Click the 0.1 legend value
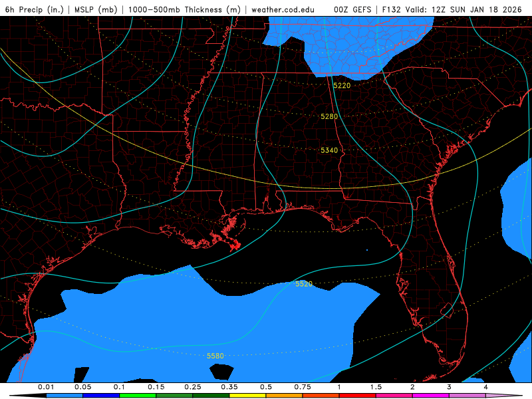 point(119,387)
